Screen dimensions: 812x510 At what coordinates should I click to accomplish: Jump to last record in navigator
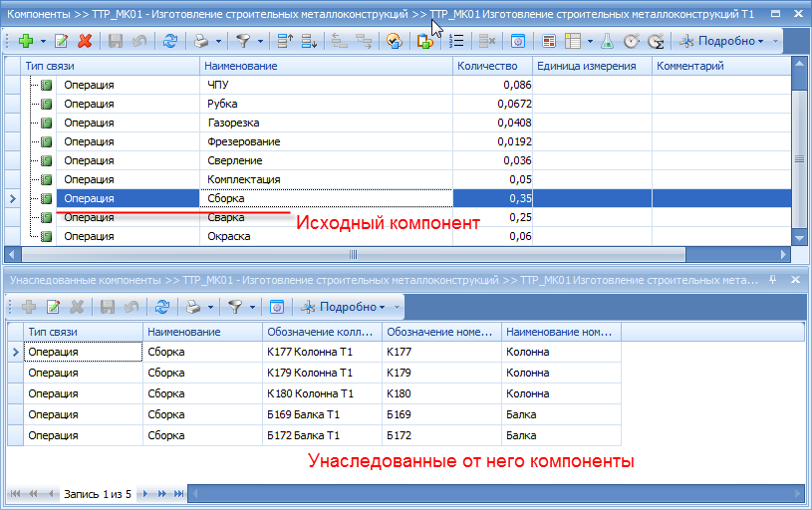click(x=178, y=494)
